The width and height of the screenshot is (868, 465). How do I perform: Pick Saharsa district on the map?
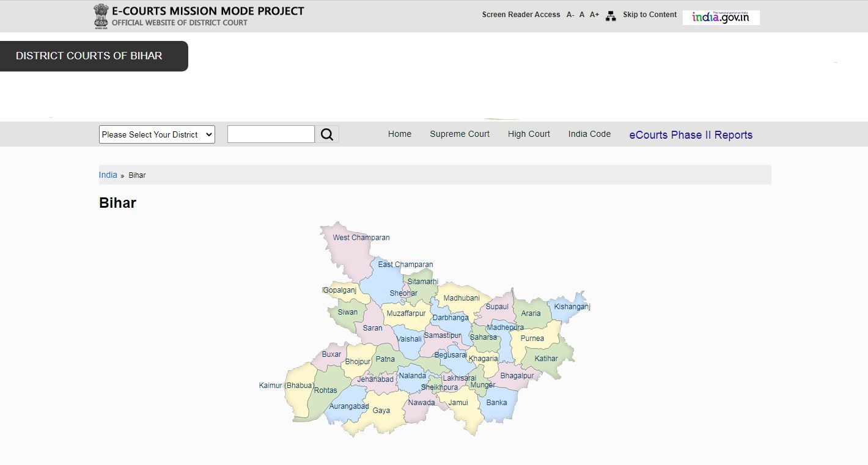pyautogui.click(x=484, y=337)
